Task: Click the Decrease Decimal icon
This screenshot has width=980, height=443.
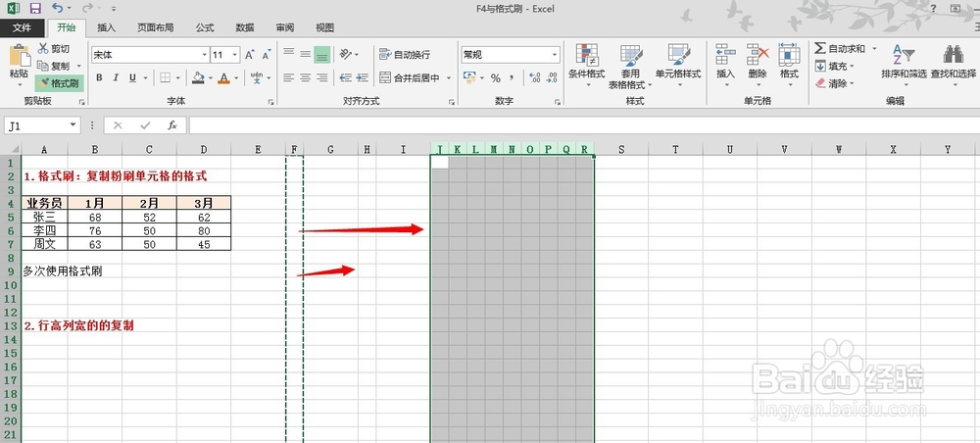Action: pos(551,78)
